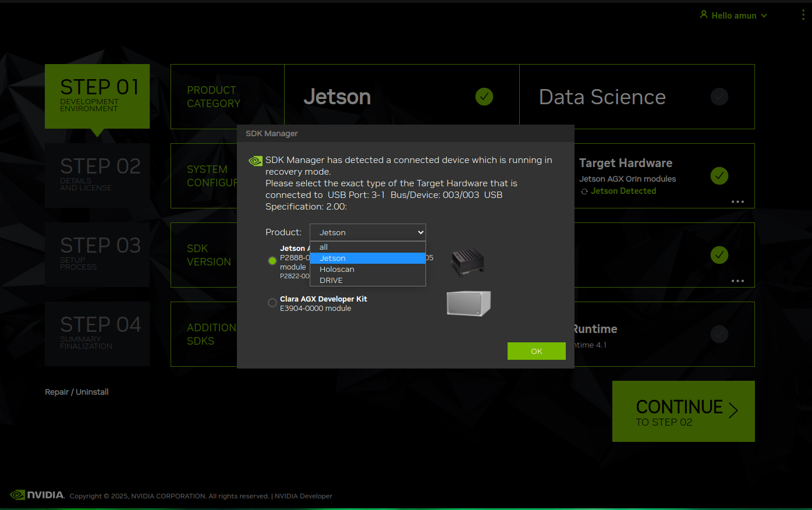Click the Jetson Detected refresh icon
This screenshot has width=812, height=510.
pyautogui.click(x=584, y=192)
